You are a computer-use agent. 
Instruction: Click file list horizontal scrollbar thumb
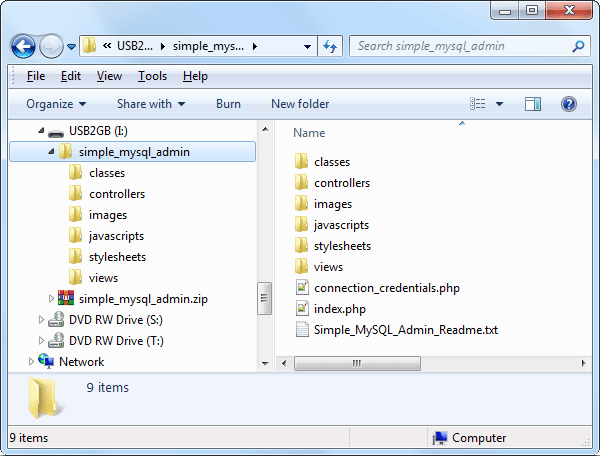357,363
